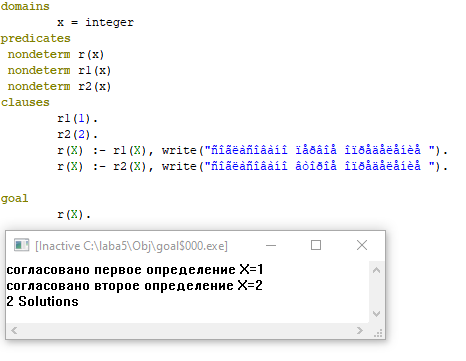Image resolution: width=466 pixels, height=361 pixels.
Task: Click the window resize grip corner
Action: tap(378, 333)
